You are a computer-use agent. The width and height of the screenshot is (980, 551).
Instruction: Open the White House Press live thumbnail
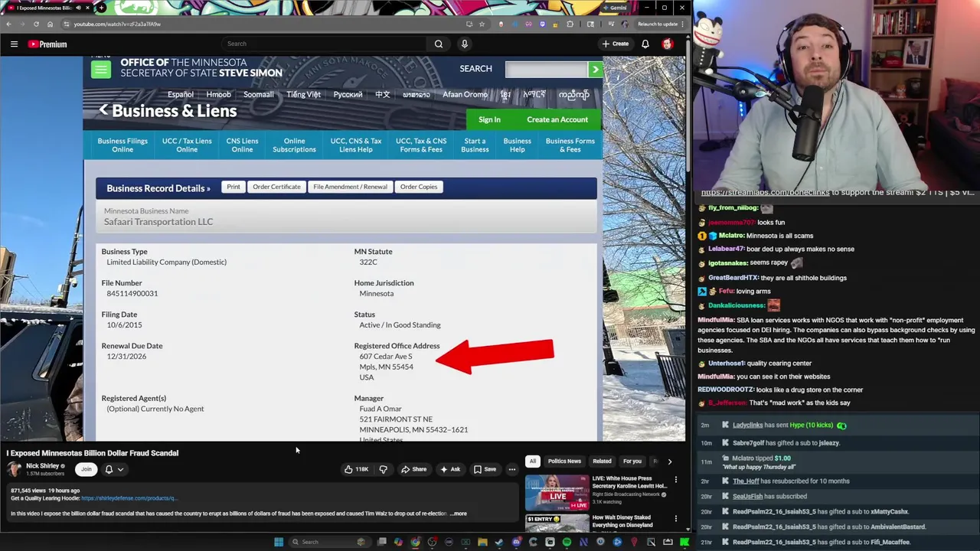coord(557,493)
